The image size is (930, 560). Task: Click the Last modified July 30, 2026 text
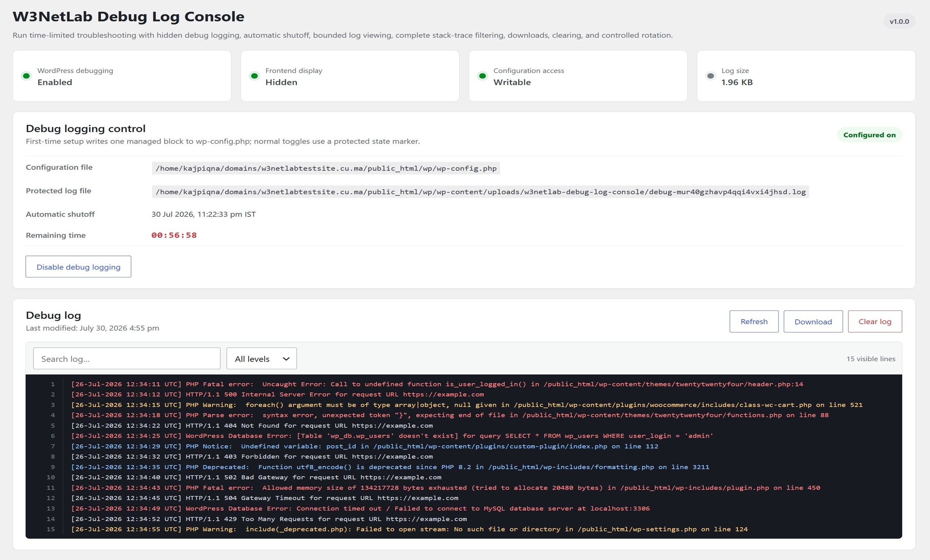tap(92, 328)
